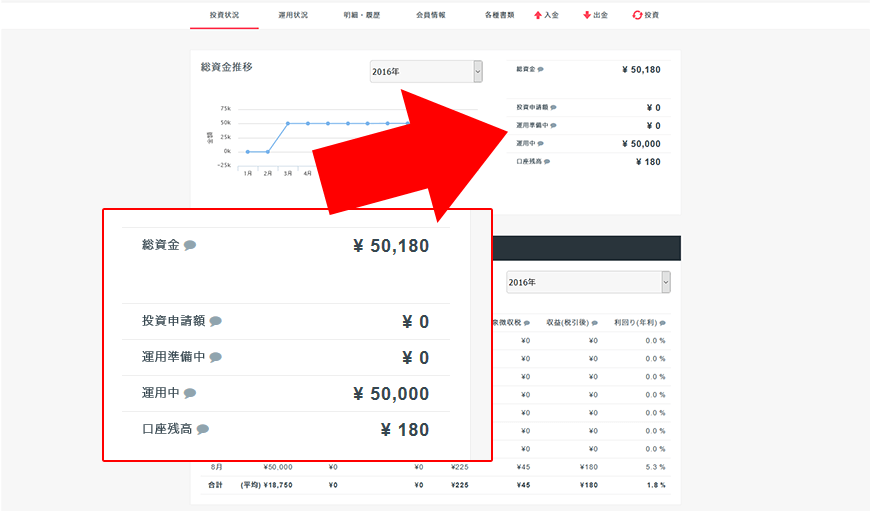The height and width of the screenshot is (511, 870).
Task: Click info bubble next to small 運用準備中 label
Action: 553,125
